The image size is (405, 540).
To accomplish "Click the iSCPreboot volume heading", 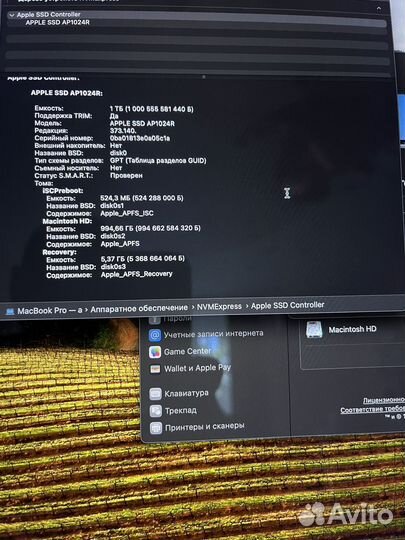I will [63, 190].
